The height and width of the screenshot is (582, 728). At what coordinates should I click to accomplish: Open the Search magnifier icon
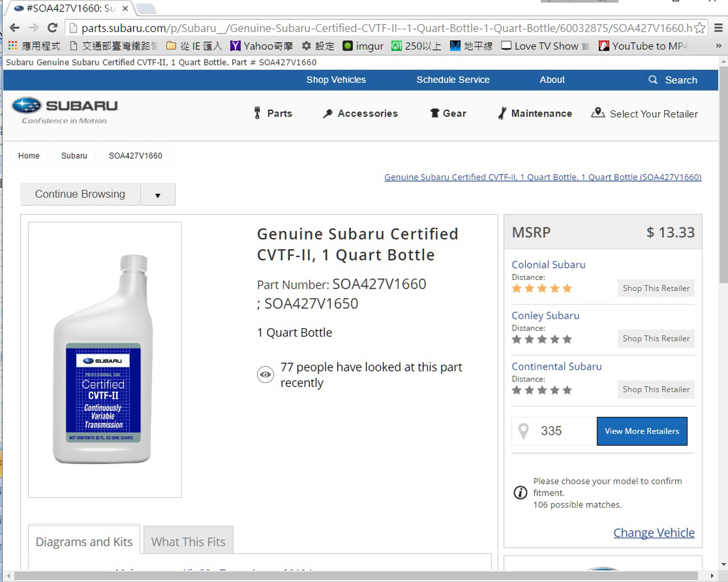coord(653,80)
